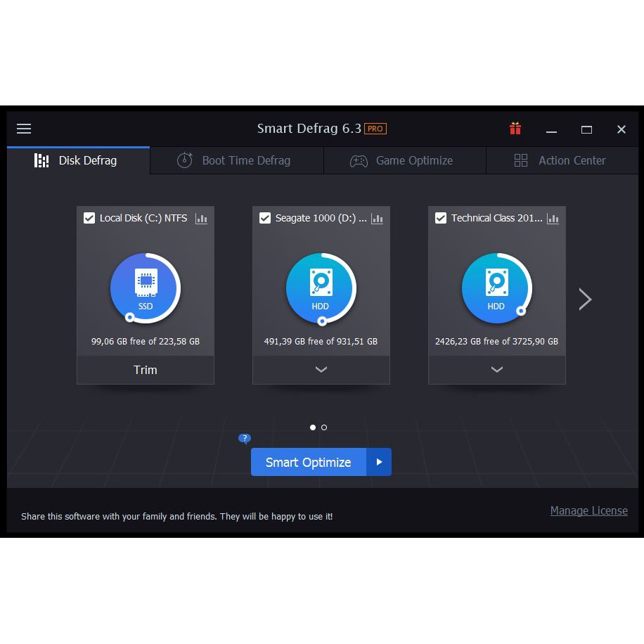The height and width of the screenshot is (644, 644).
Task: Click the orange PRO badge
Action: click(x=375, y=129)
